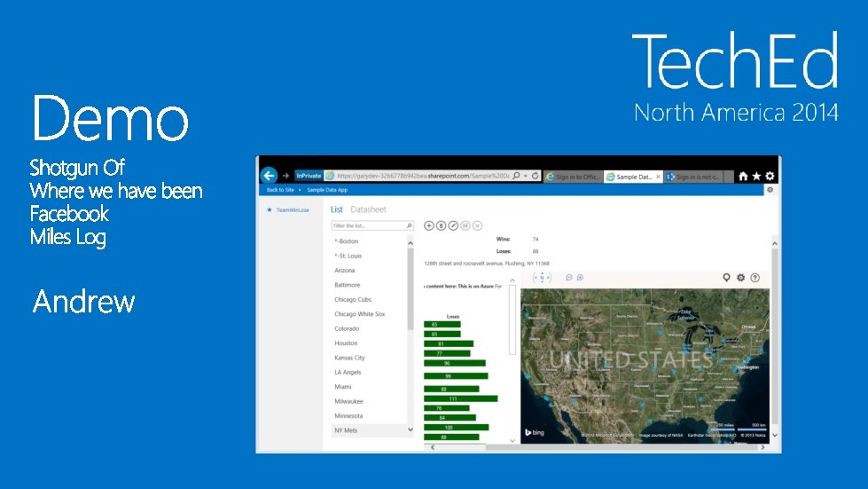Click the delete item trash icon

[x=442, y=225]
